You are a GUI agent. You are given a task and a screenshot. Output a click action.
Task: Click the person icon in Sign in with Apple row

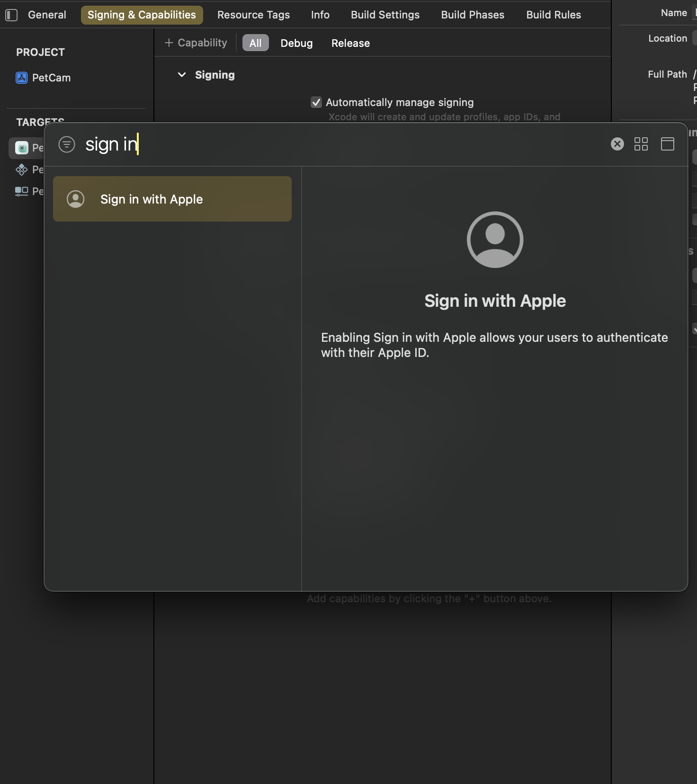tap(76, 199)
